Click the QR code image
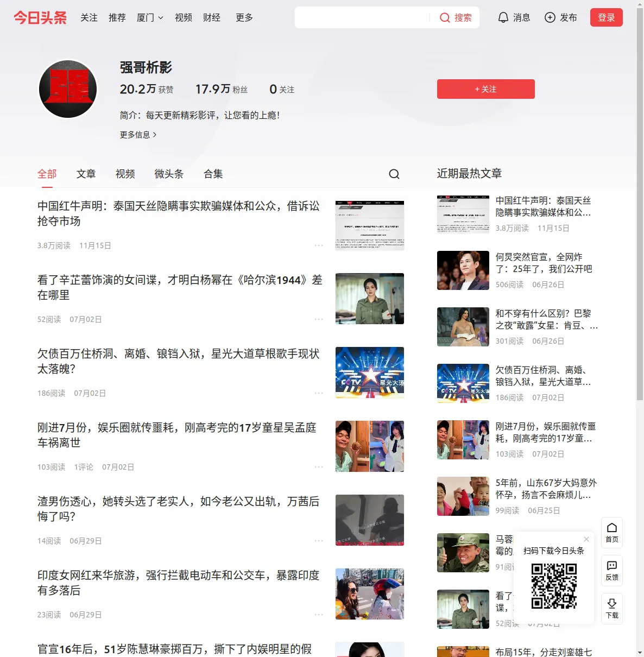The height and width of the screenshot is (657, 644). 554,586
